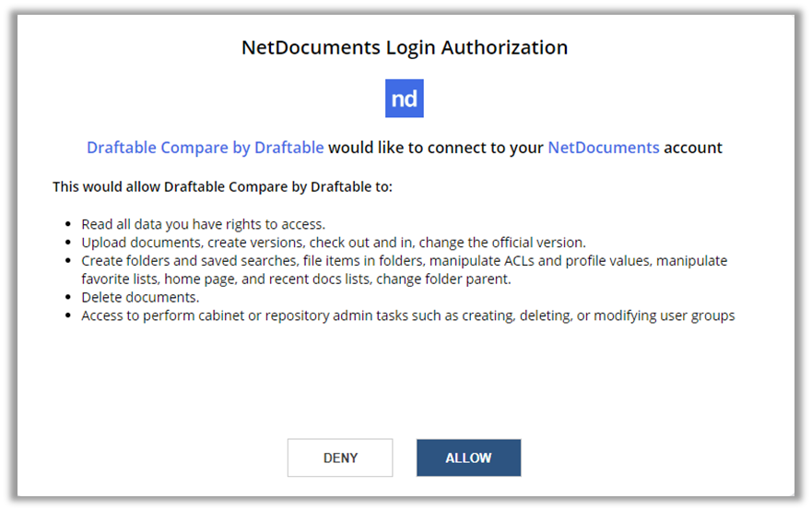The width and height of the screenshot is (812, 511).
Task: Follow the blue NetDocuments account link
Action: (x=604, y=148)
